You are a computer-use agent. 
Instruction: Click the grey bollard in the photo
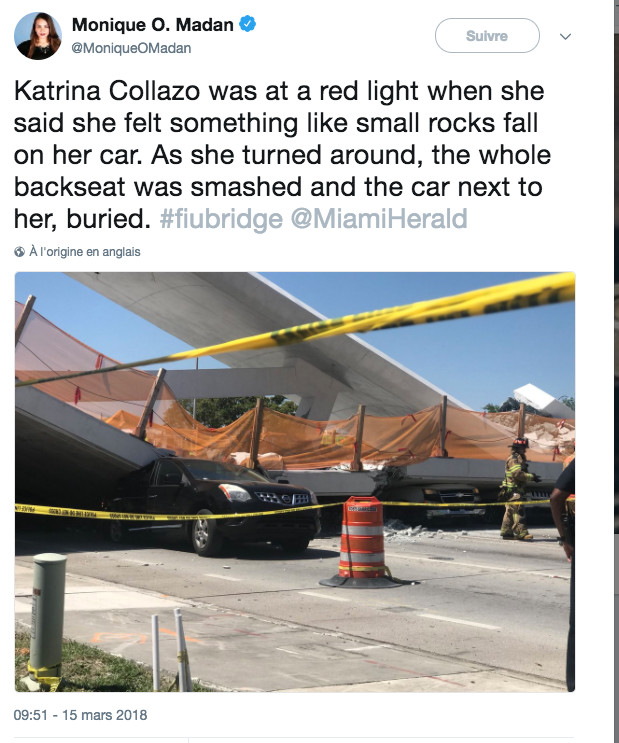pos(46,616)
